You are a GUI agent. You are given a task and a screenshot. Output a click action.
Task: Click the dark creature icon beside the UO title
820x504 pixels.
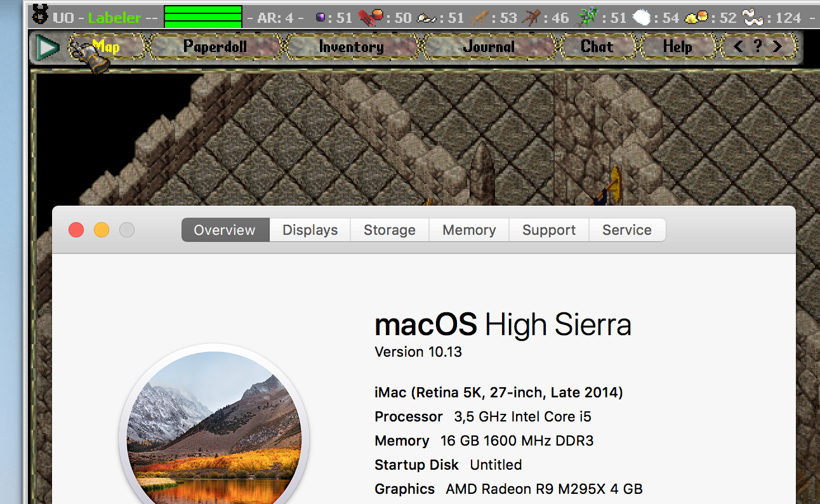(41, 14)
